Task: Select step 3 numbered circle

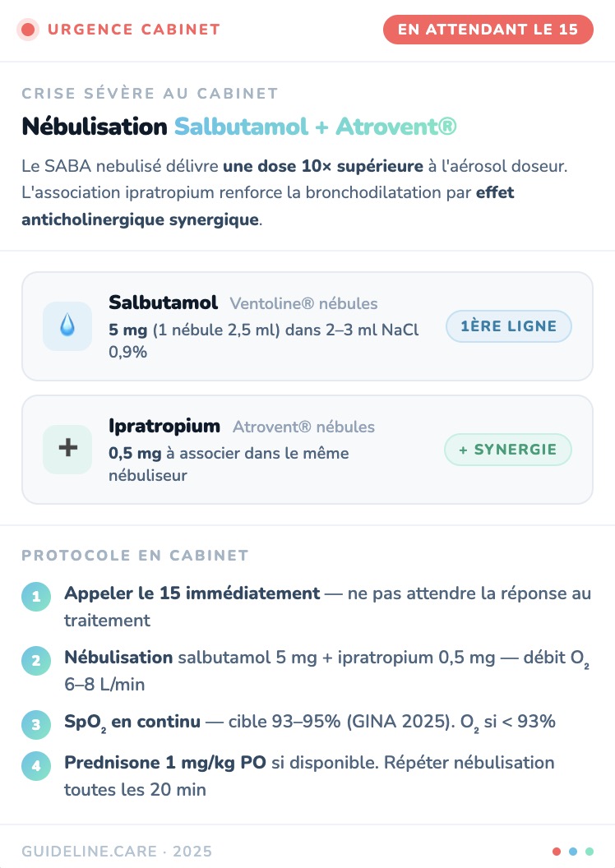Action: 36,725
